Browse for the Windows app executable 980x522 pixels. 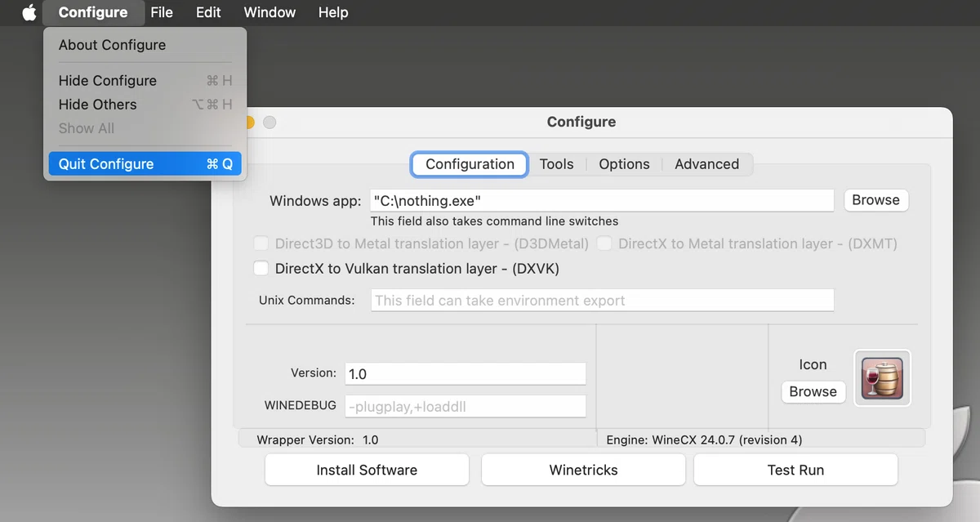(875, 200)
